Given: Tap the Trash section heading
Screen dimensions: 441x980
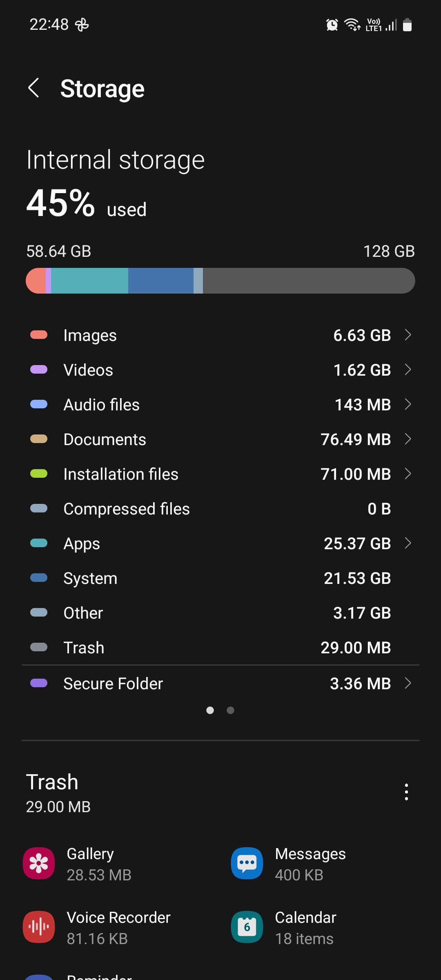Looking at the screenshot, I should [x=52, y=782].
